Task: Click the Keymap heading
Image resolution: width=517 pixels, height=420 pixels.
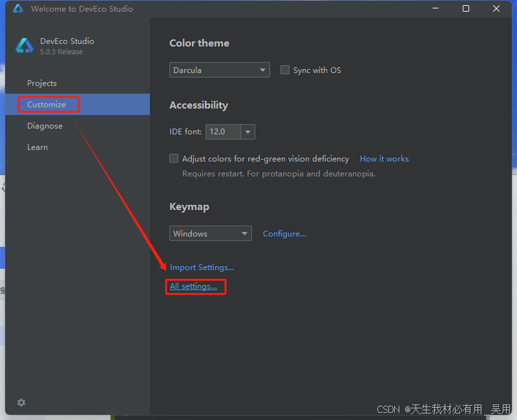Action: click(189, 207)
